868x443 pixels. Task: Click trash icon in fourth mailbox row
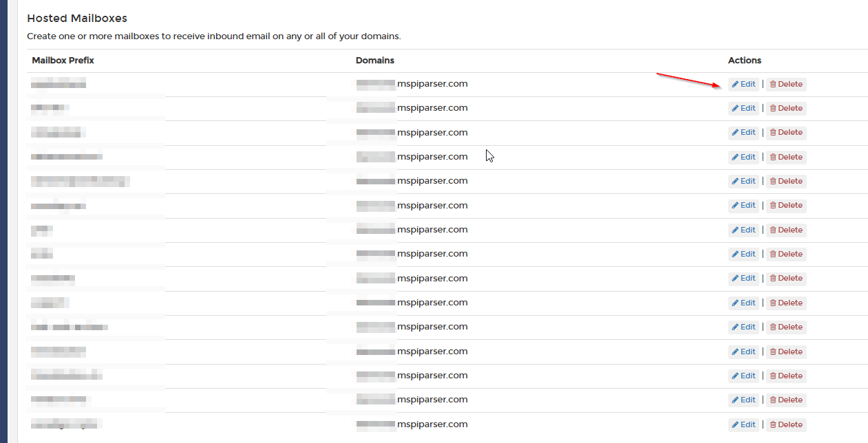[x=773, y=157]
